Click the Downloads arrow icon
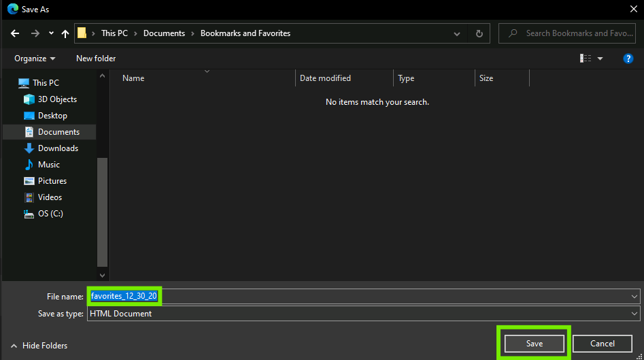This screenshot has width=644, height=360. pyautogui.click(x=29, y=148)
